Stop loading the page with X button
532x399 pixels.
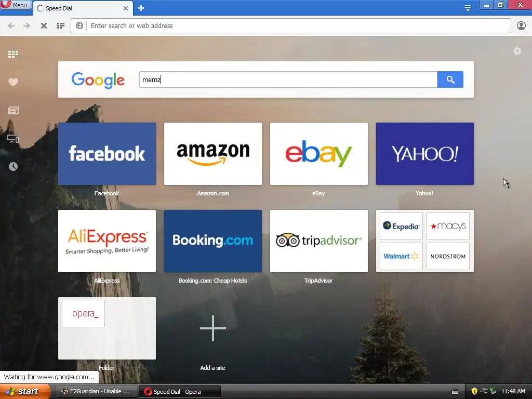point(44,25)
